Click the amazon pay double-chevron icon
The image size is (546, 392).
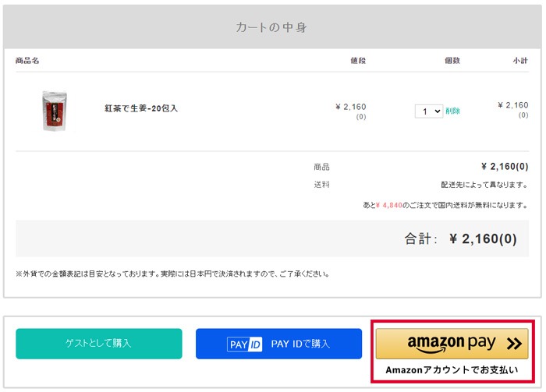[x=514, y=344]
